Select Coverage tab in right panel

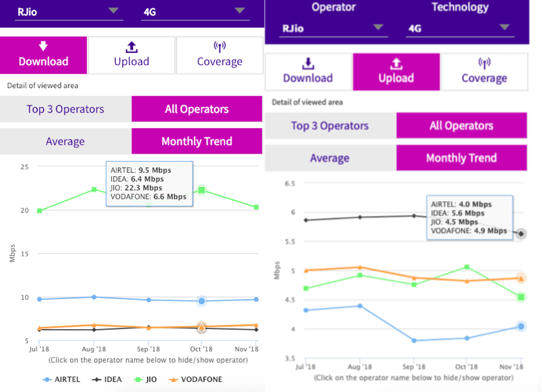pos(484,72)
